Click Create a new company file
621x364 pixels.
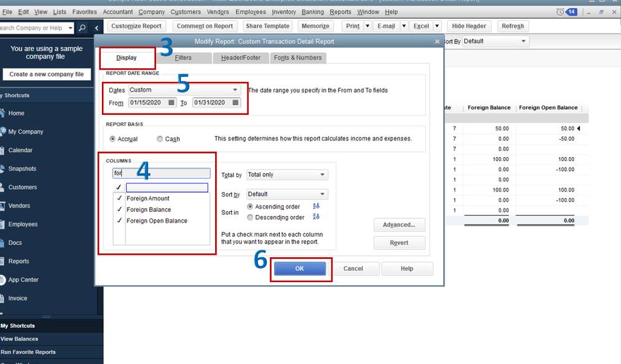47,74
